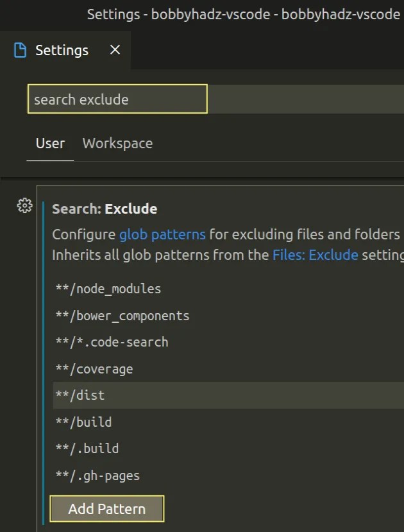Open the glob patterns documentation link
This screenshot has width=404, height=532.
coord(162,234)
